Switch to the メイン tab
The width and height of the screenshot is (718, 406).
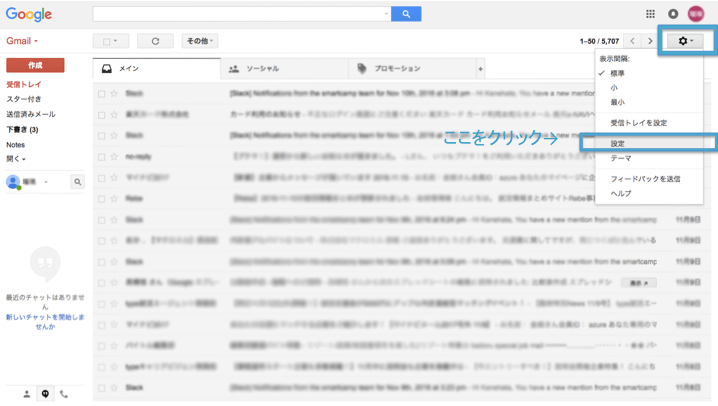[157, 69]
